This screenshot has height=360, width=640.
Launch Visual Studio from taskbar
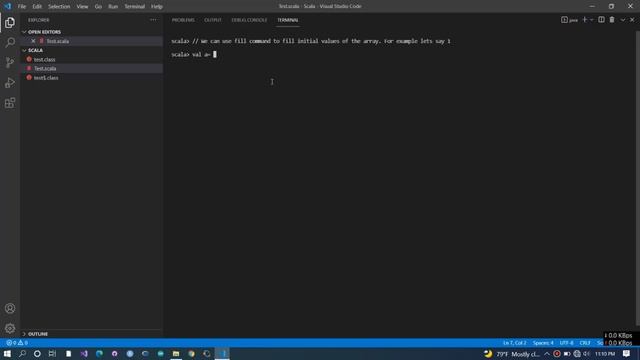(84, 354)
